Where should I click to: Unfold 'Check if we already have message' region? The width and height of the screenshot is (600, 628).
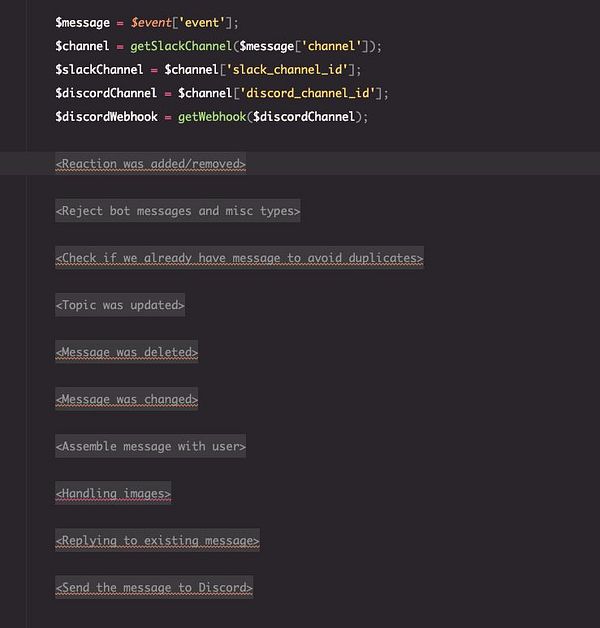pos(239,258)
